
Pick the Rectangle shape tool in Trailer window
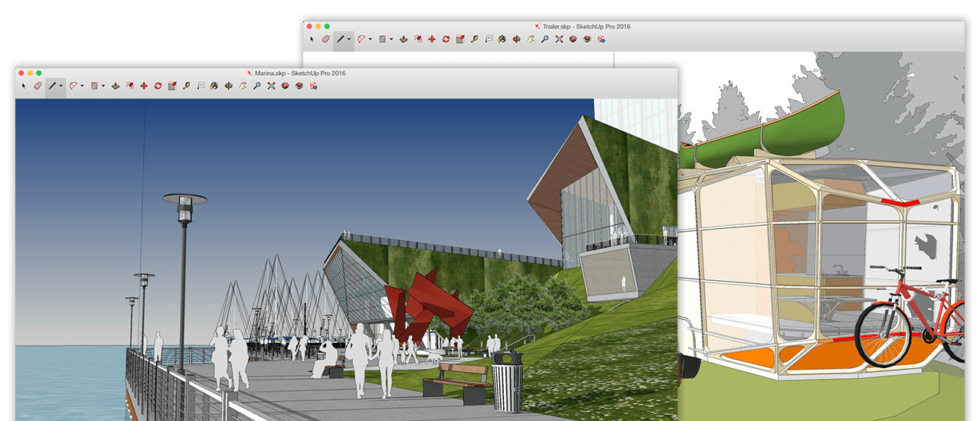382,38
